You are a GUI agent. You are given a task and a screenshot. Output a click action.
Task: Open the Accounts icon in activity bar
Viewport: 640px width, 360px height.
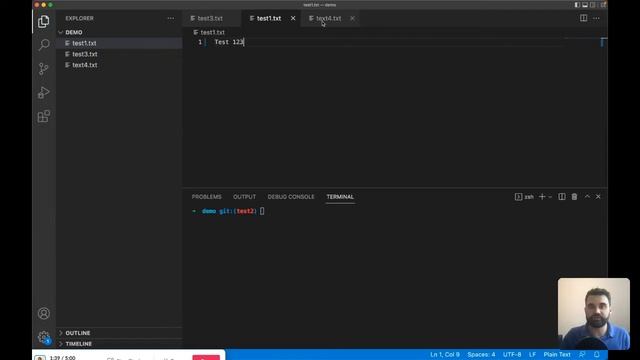pyautogui.click(x=44, y=313)
